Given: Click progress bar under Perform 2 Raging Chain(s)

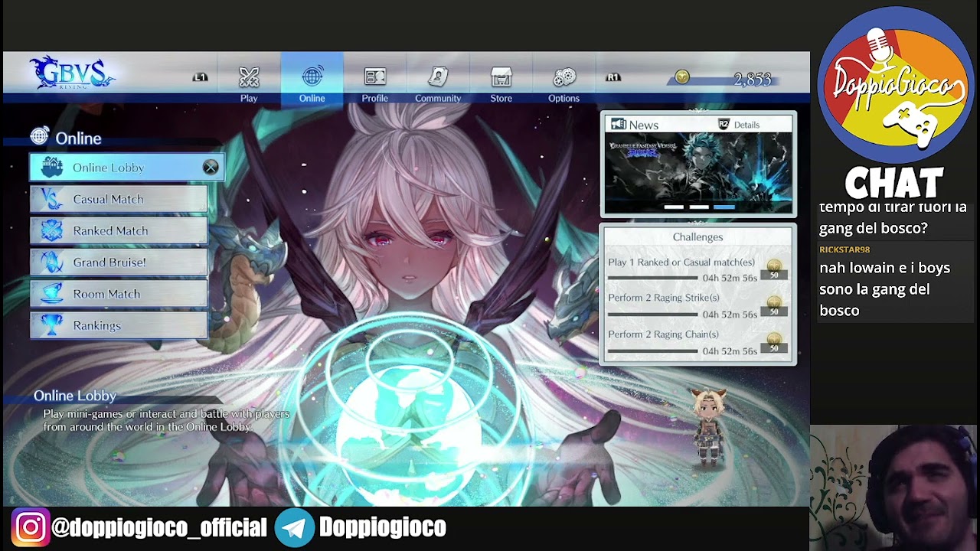Looking at the screenshot, I should click(652, 351).
